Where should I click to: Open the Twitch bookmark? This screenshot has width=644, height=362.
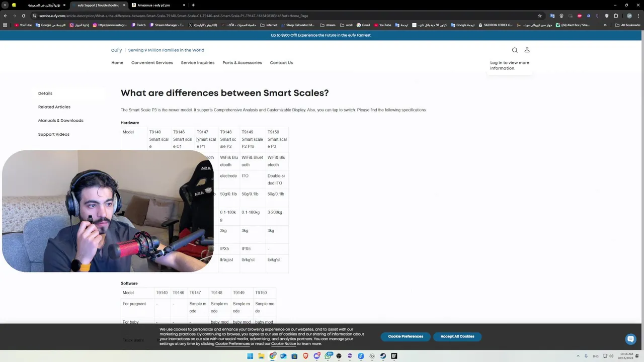tap(138, 25)
